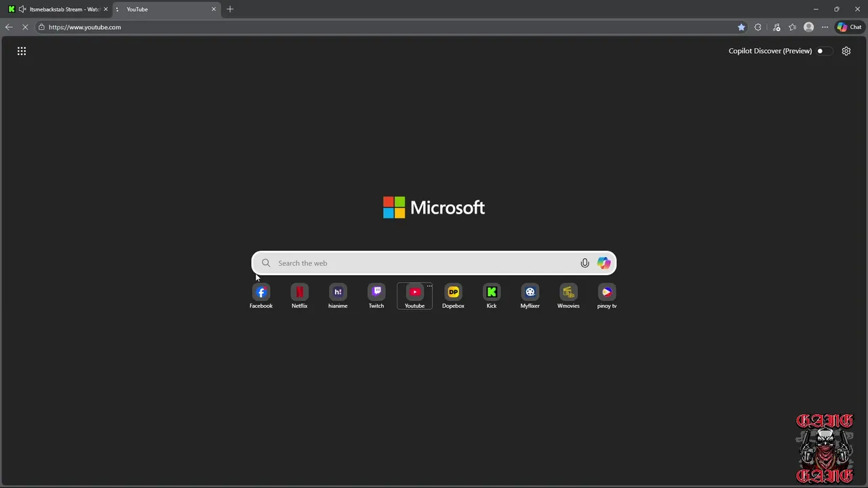Go back to the previous page
This screenshot has height=488, width=868.
(9, 27)
